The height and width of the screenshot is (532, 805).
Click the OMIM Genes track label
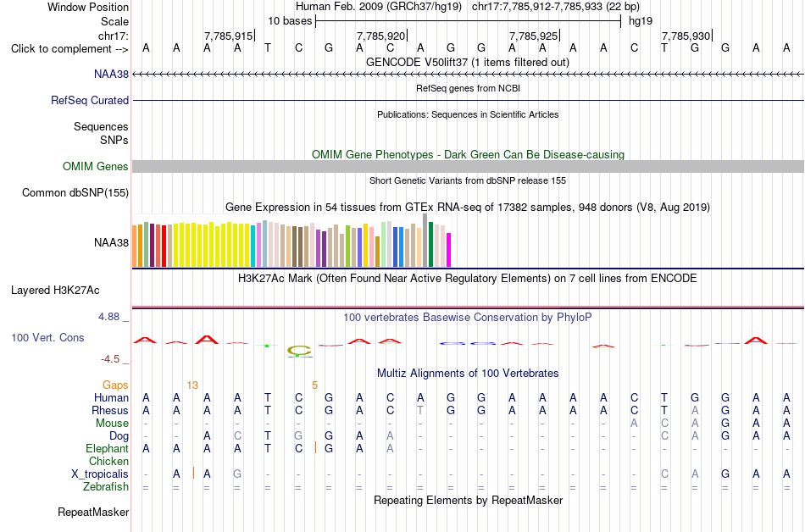[x=96, y=167]
